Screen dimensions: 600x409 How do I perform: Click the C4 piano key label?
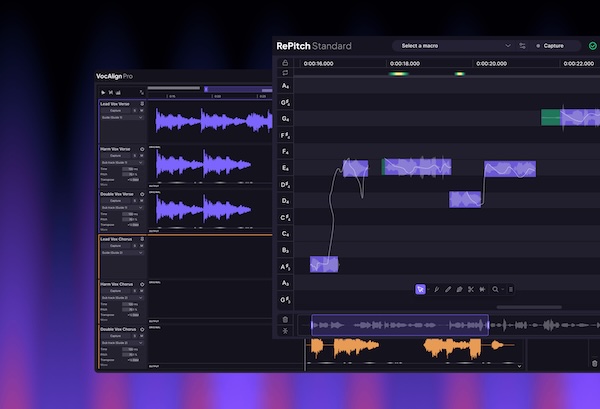click(x=285, y=233)
